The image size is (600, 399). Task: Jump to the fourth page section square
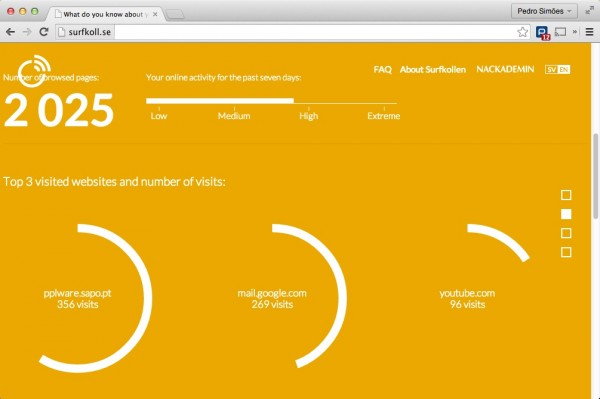tap(566, 252)
